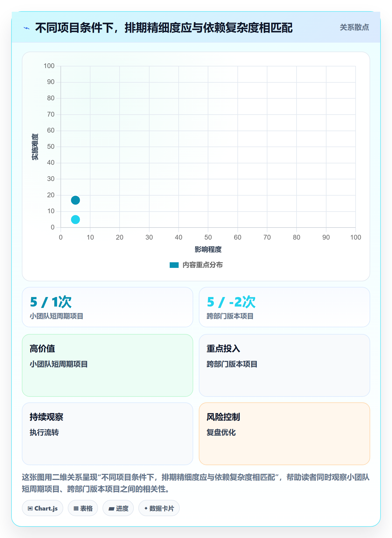Image resolution: width=392 pixels, height=538 pixels.
Task: Select the light cyan scatter point
Action: point(75,219)
